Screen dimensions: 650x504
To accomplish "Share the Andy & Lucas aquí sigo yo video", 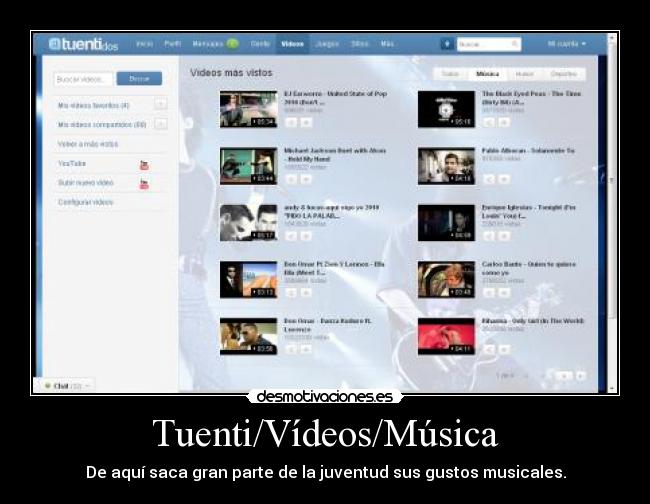I will (291, 236).
